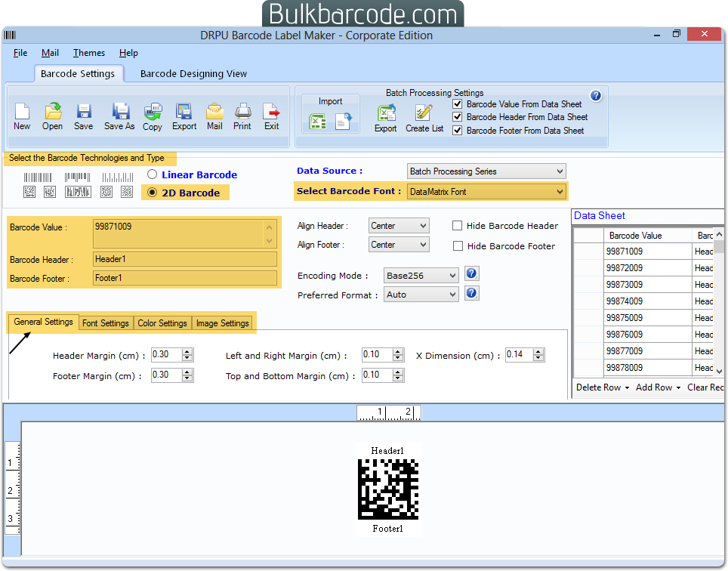Open the Themes menu
Viewport: 728px width, 571px height.
point(88,53)
